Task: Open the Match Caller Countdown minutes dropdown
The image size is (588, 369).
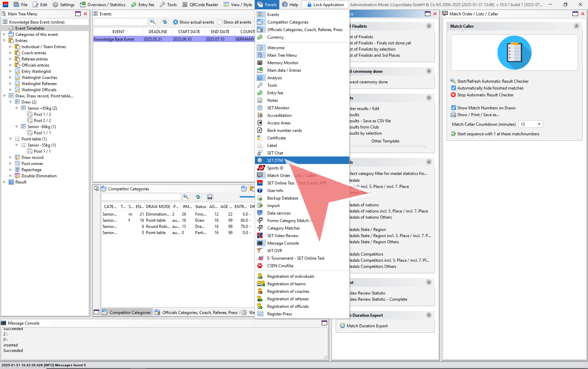Action: (x=539, y=124)
